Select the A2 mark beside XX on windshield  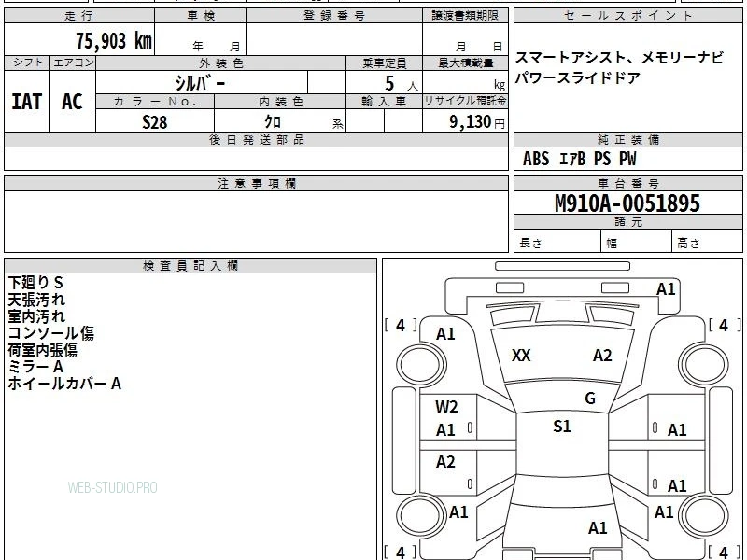[602, 356]
